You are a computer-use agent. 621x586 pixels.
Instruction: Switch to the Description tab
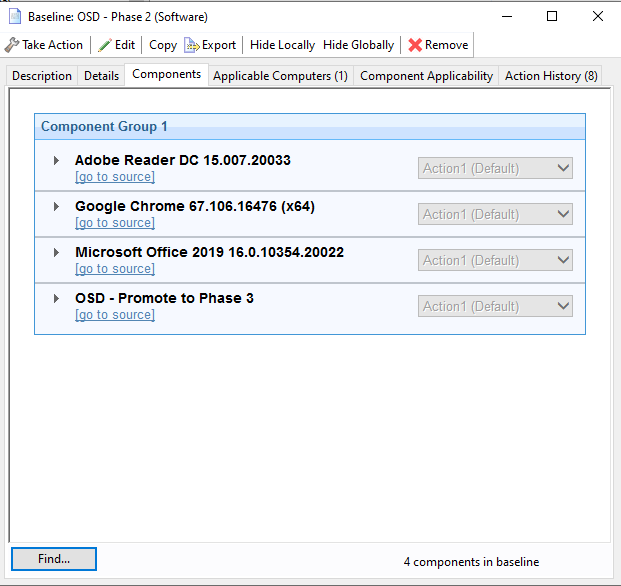pyautogui.click(x=42, y=76)
